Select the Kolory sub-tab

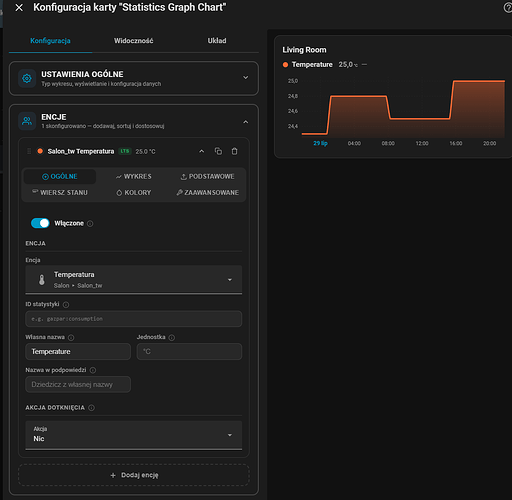tap(134, 192)
